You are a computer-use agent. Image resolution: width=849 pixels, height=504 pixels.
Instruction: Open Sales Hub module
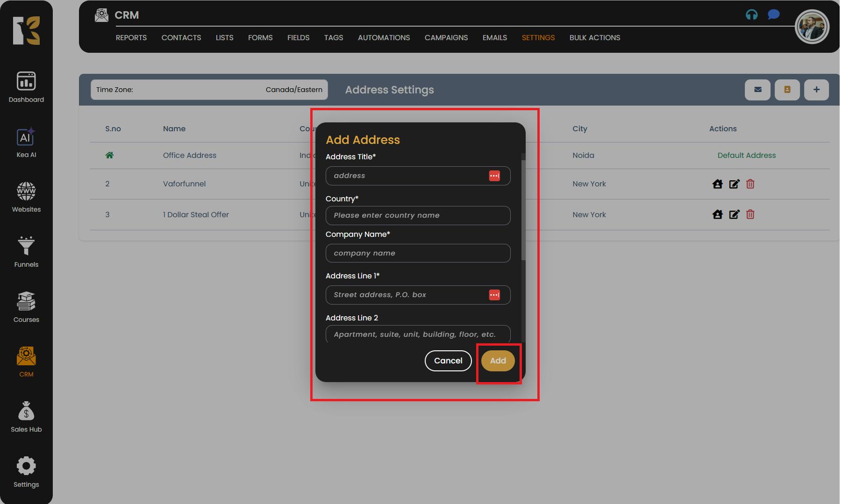pyautogui.click(x=26, y=417)
